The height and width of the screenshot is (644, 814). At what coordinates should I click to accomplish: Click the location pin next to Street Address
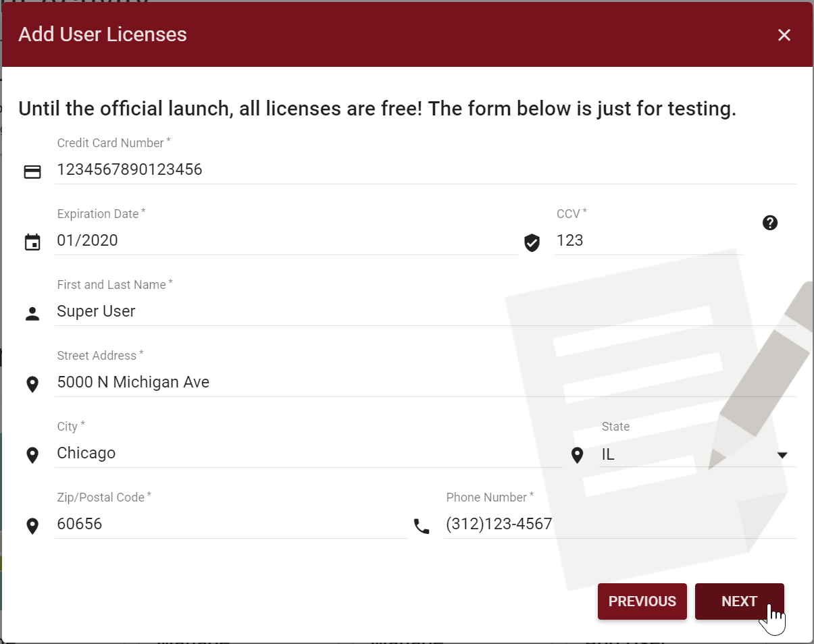(x=32, y=385)
